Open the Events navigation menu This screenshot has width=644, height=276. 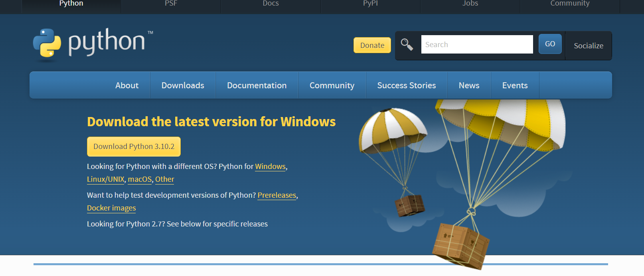click(515, 85)
